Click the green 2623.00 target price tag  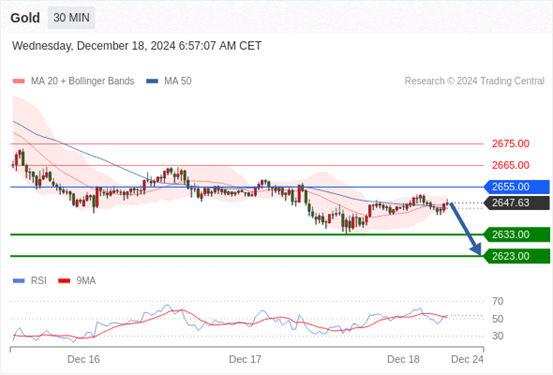pos(517,256)
